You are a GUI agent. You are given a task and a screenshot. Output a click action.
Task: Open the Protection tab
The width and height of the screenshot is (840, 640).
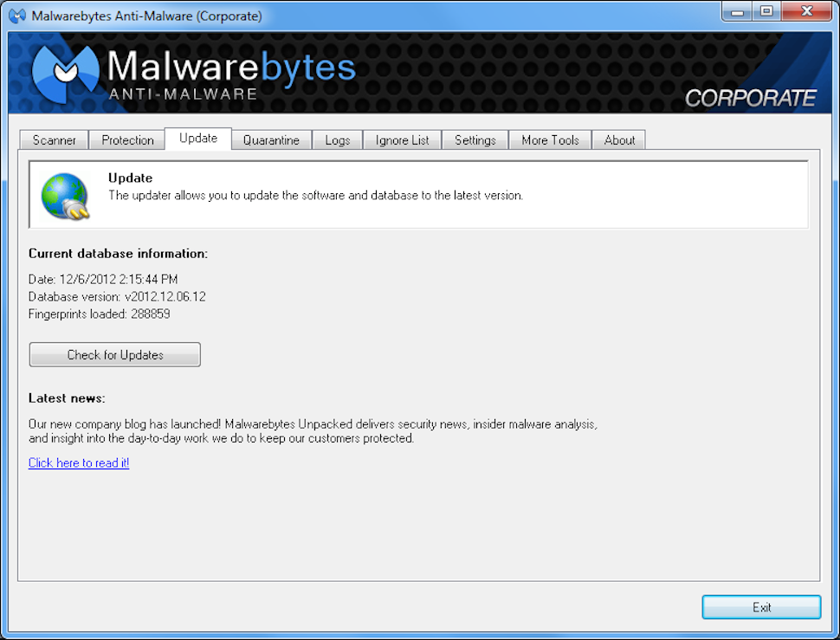point(126,139)
